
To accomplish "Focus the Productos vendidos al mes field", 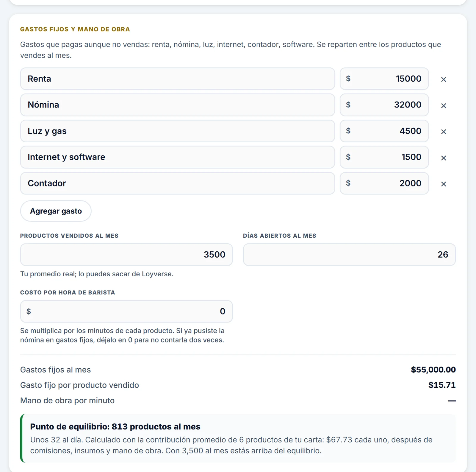I will 126,255.
